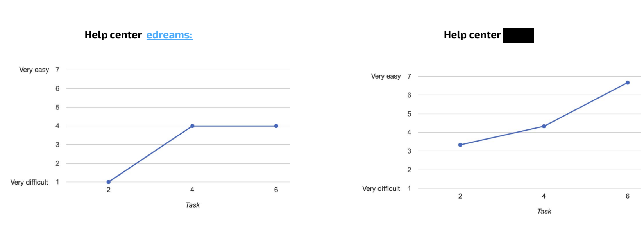Screen dimensions: 644x226
Task: Select the right chart's Task 2 data point
Action: click(x=460, y=145)
